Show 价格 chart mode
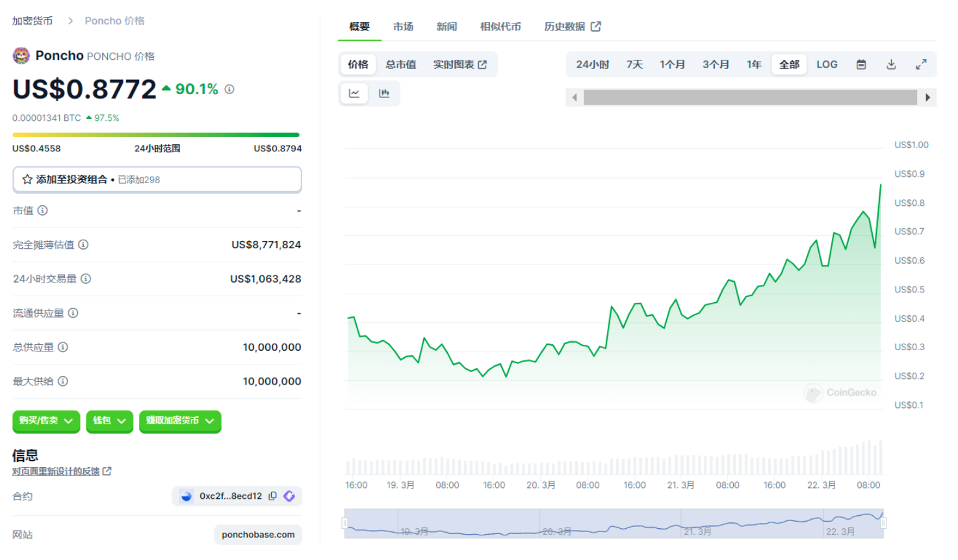 (x=358, y=64)
